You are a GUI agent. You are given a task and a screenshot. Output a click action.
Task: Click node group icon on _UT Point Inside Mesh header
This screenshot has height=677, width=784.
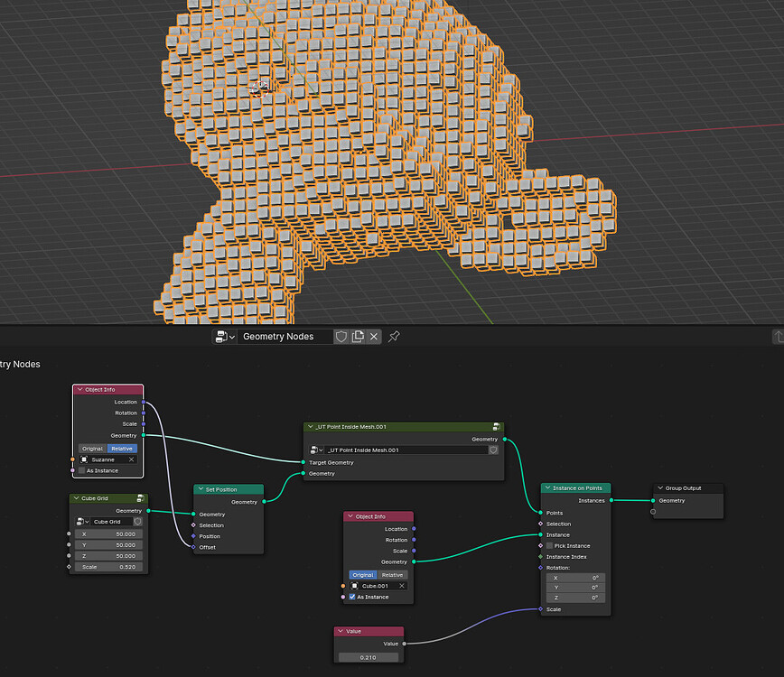point(496,427)
